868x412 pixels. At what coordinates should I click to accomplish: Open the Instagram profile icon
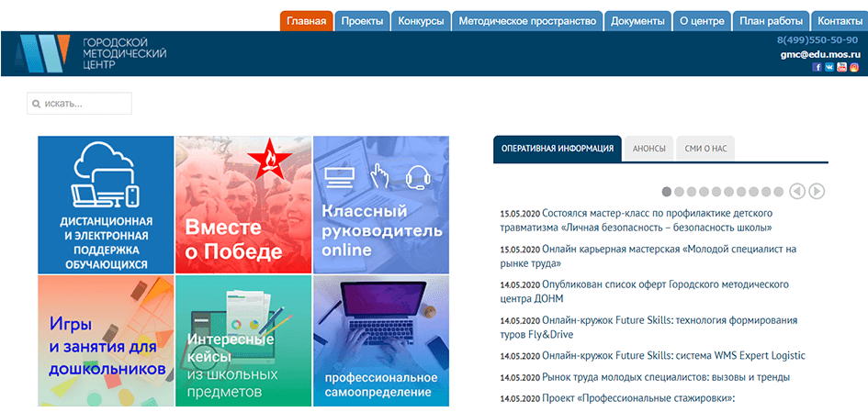pos(855,67)
